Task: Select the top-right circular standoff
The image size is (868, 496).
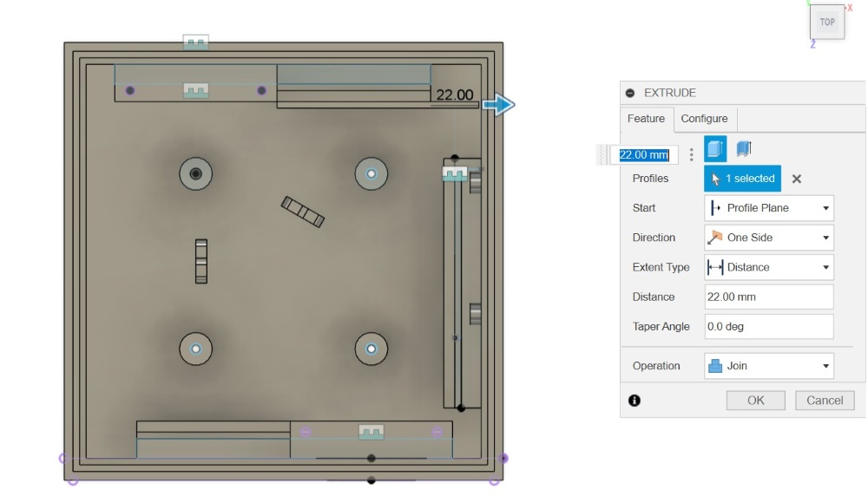Action: tap(371, 173)
